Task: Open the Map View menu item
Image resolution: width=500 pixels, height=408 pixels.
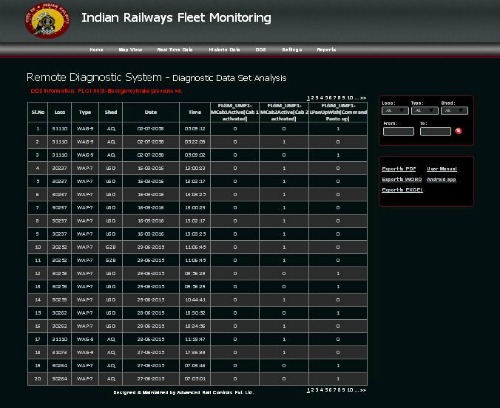Action: click(x=130, y=50)
